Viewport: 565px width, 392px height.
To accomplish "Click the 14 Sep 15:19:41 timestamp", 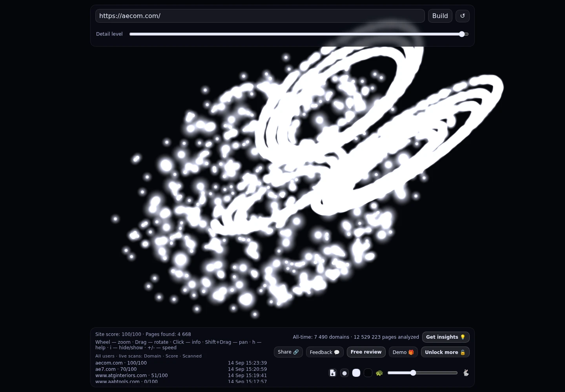I will point(247,376).
